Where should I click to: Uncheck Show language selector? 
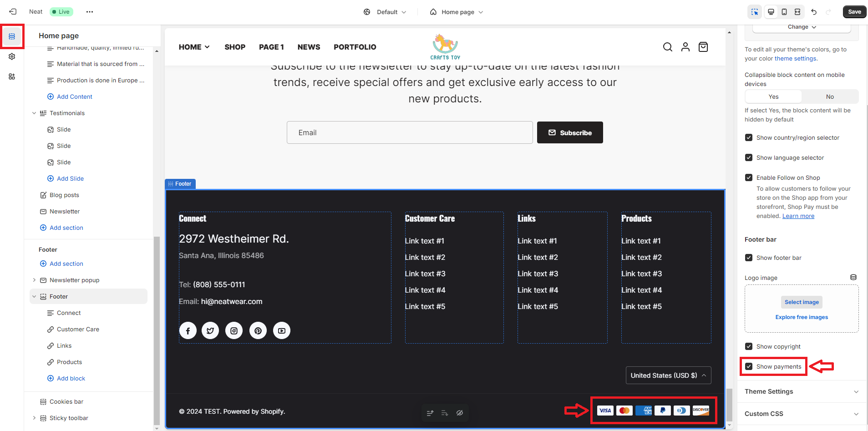coord(749,157)
